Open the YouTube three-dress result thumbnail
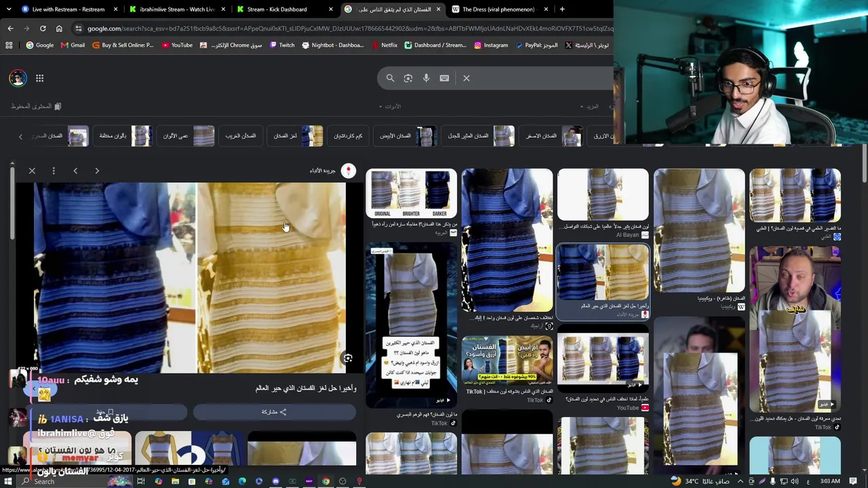This screenshot has width=868, height=488. click(603, 359)
